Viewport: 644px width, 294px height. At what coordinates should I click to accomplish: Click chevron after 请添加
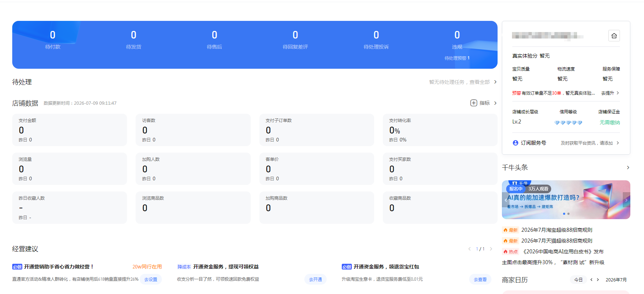click(x=618, y=143)
